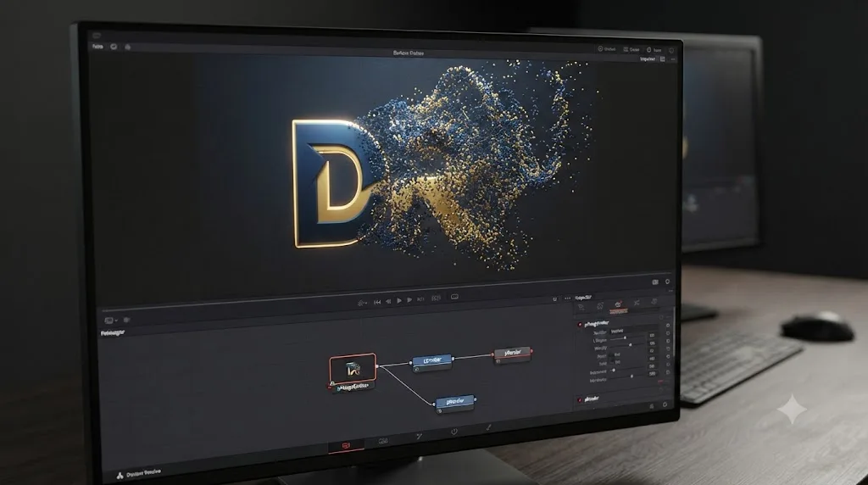Switch to the last page icon in the bottom bar
This screenshot has width=868, height=485.
[x=488, y=427]
